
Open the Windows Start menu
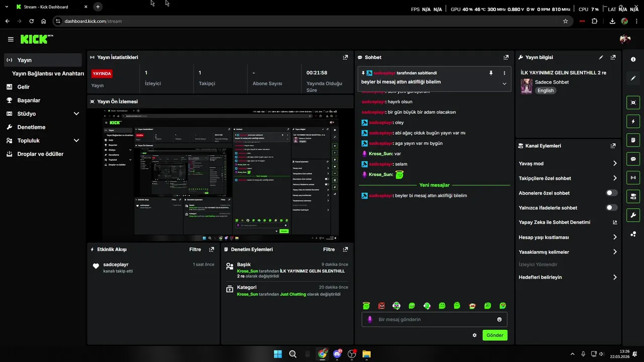(278, 354)
